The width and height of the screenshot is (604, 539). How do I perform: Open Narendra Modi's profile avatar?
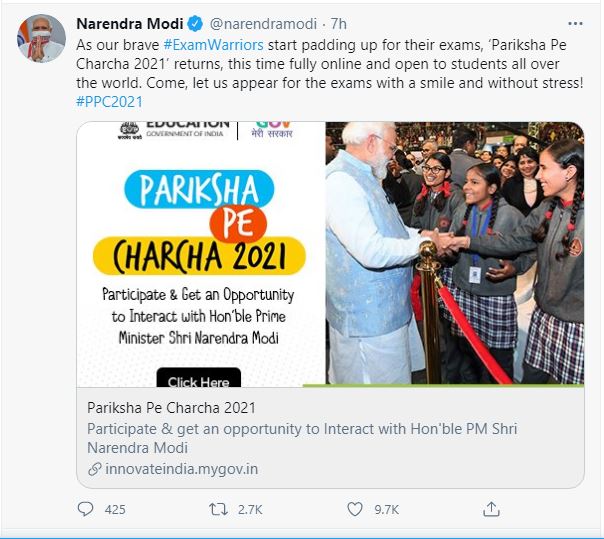click(41, 38)
